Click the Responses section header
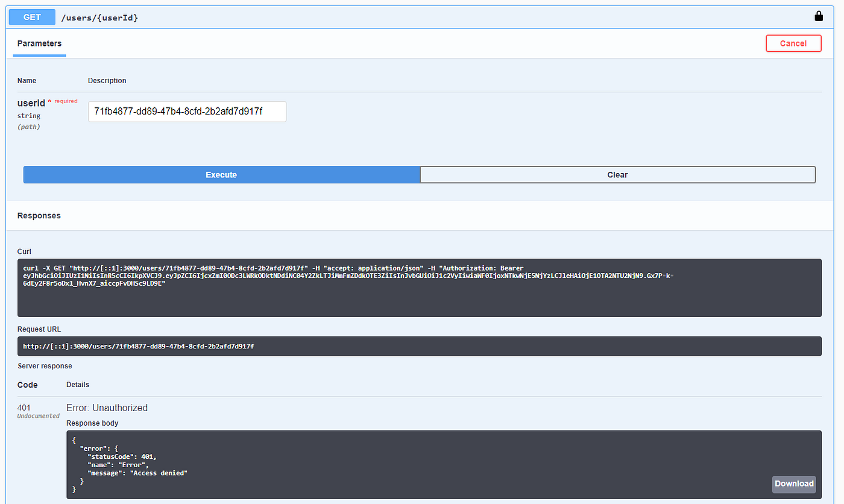The width and height of the screenshot is (844, 504). (x=39, y=215)
